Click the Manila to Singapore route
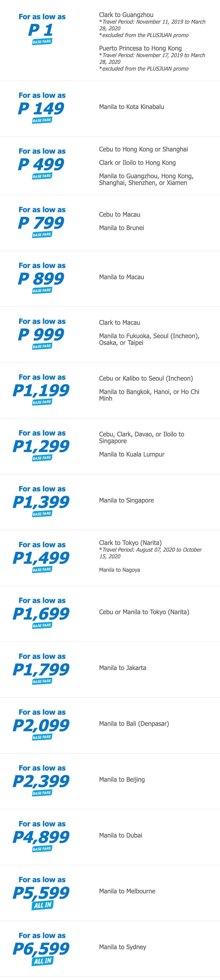This screenshot has width=220, height=980. coord(127,500)
